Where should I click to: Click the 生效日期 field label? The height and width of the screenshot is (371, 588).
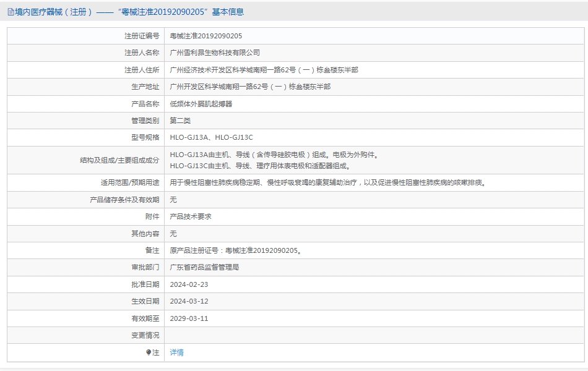point(145,301)
